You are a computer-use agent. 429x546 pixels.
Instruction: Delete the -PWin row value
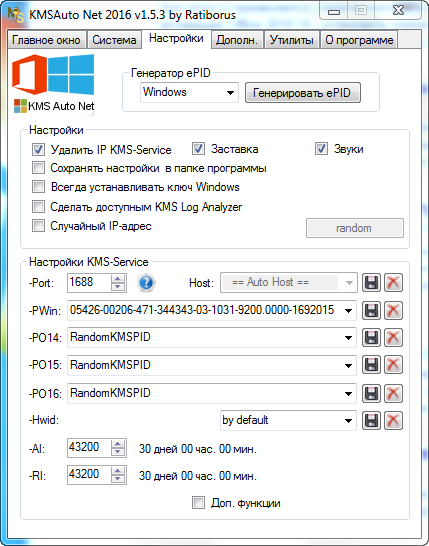coord(393,310)
